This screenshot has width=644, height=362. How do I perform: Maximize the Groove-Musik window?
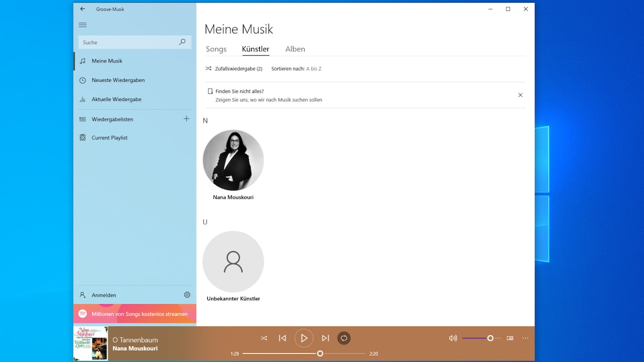(x=508, y=9)
